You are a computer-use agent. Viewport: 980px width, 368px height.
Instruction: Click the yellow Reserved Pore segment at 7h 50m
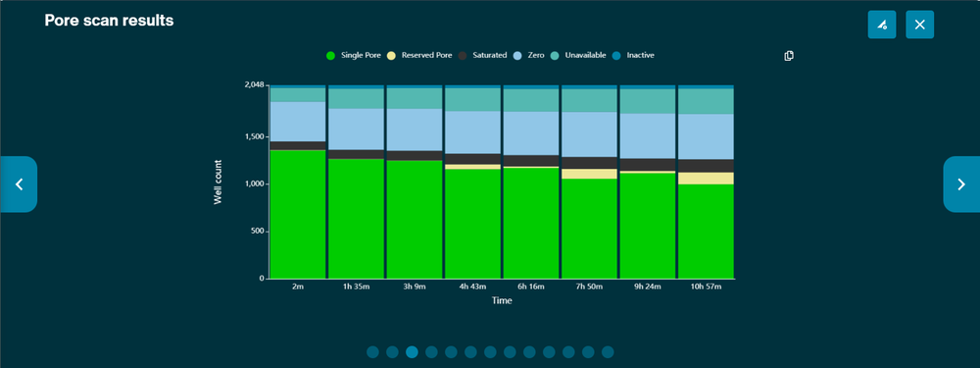pyautogui.click(x=589, y=174)
